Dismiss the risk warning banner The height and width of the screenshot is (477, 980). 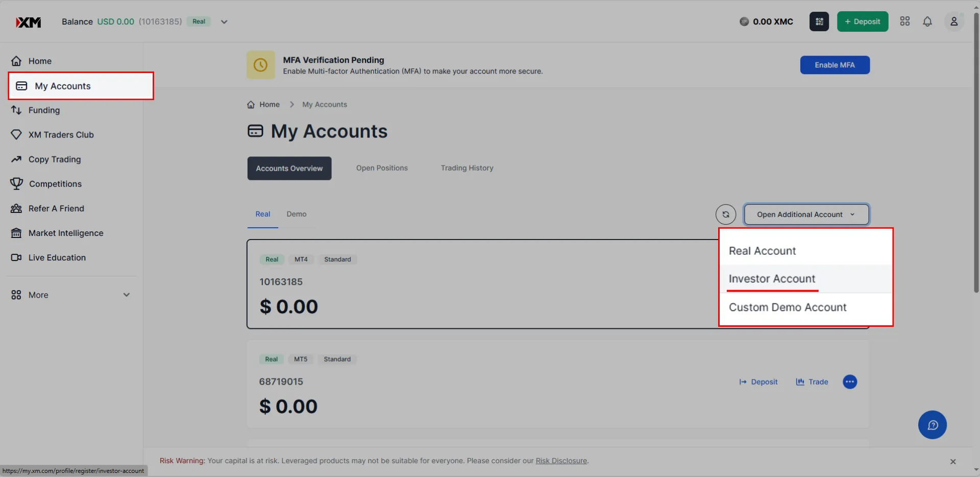coord(952,462)
